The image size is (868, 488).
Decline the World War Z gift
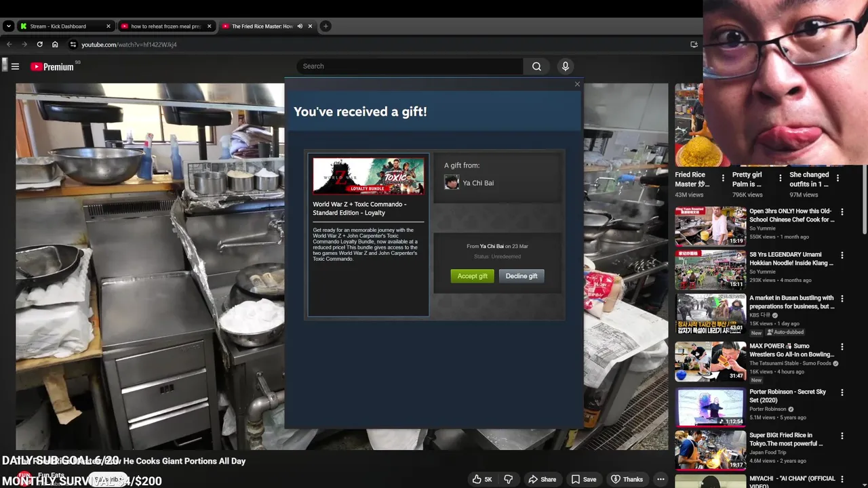(521, 276)
